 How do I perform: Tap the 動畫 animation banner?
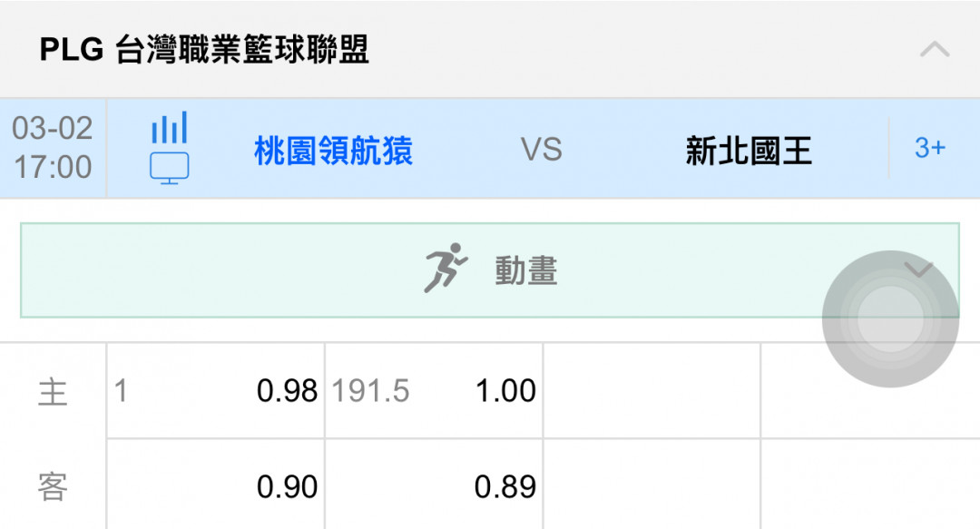(489, 270)
